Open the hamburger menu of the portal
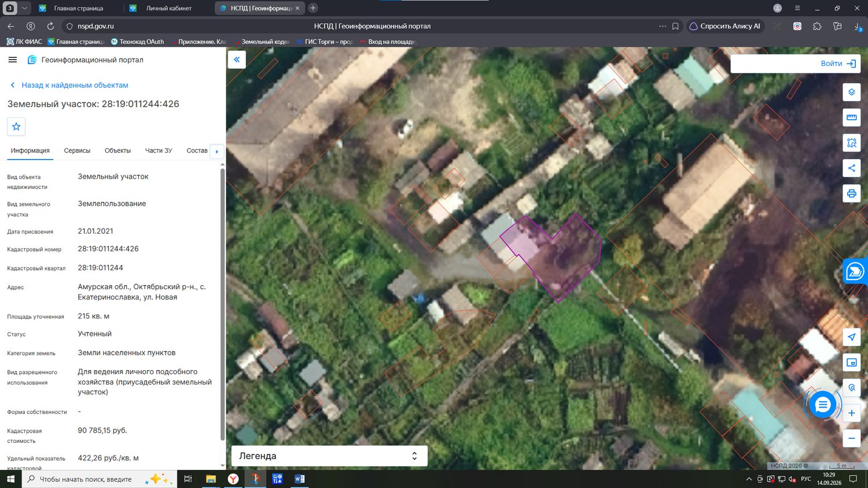 click(x=13, y=60)
